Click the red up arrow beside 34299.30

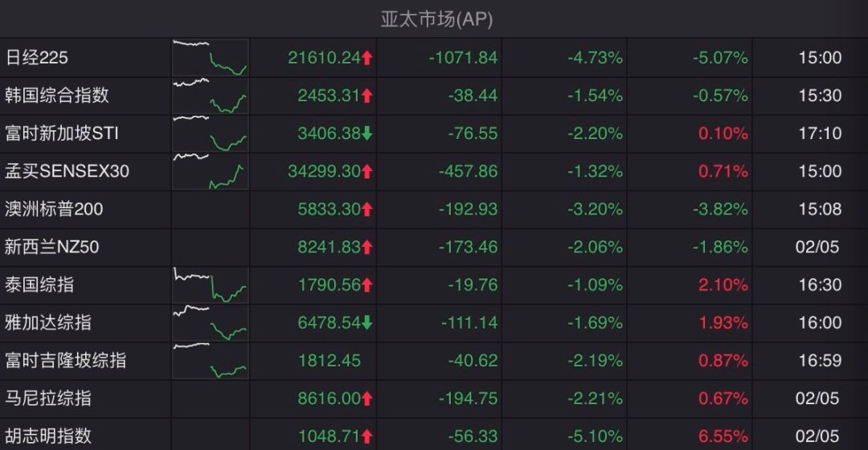coord(367,172)
